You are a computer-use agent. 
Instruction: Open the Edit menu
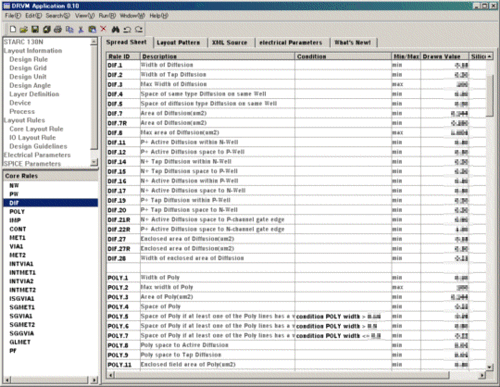(x=33, y=16)
